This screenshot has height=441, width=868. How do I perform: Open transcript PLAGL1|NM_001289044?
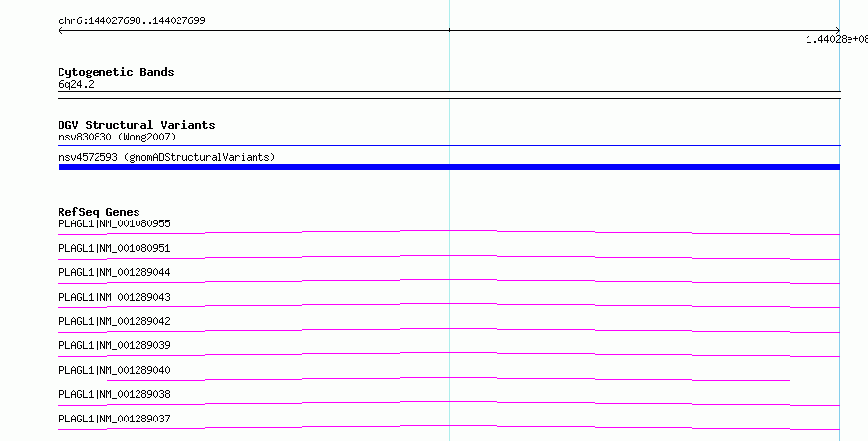pos(114,272)
